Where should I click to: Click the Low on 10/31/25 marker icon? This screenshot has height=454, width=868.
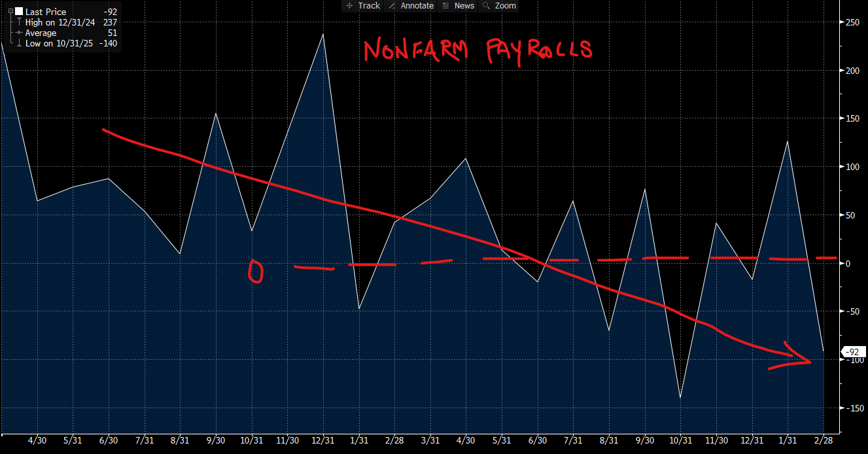pos(19,43)
